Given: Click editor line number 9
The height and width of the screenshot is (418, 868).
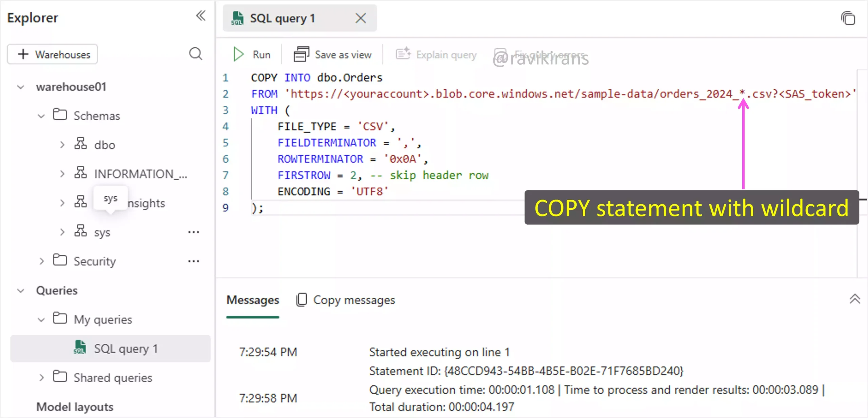Looking at the screenshot, I should [225, 208].
